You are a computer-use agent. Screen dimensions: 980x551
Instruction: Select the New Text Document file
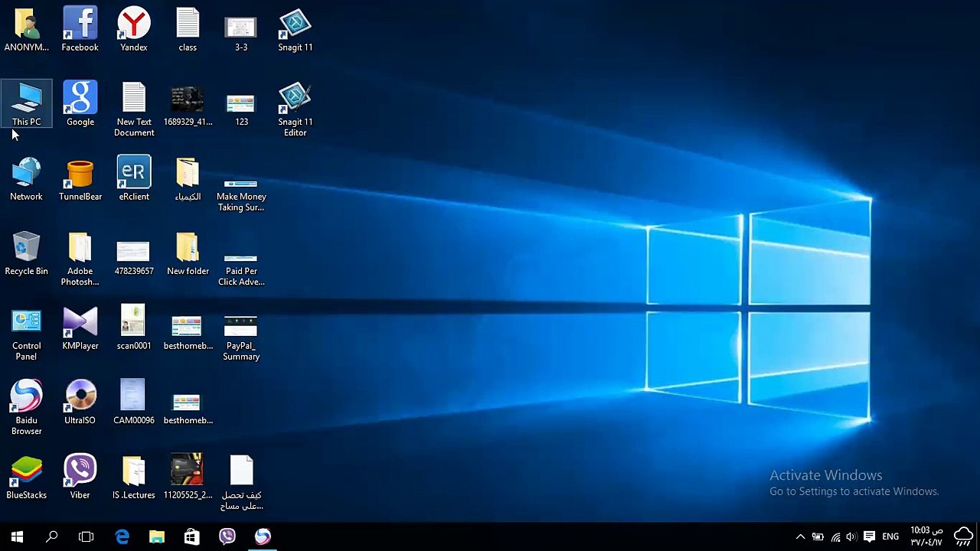coord(134,109)
